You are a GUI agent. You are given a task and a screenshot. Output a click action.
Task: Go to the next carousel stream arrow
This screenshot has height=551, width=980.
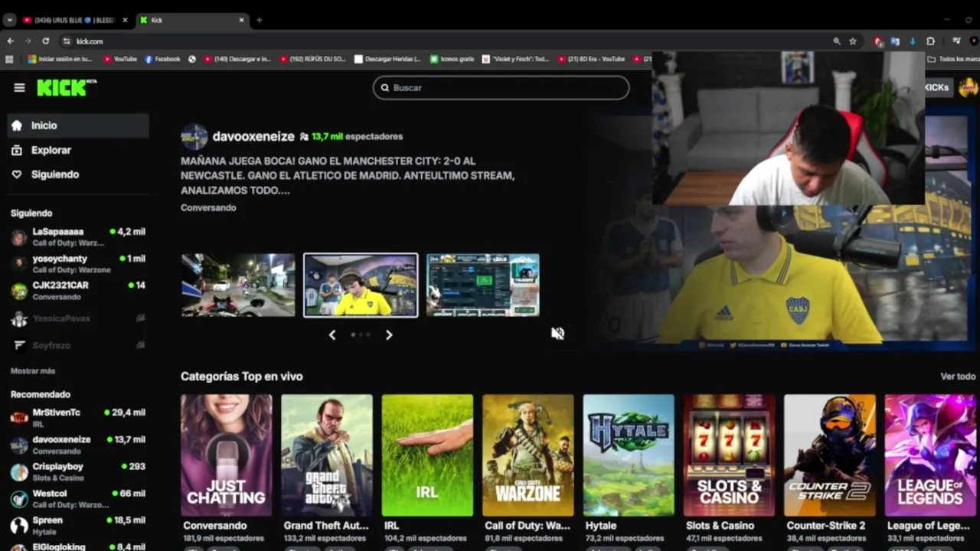coord(389,334)
